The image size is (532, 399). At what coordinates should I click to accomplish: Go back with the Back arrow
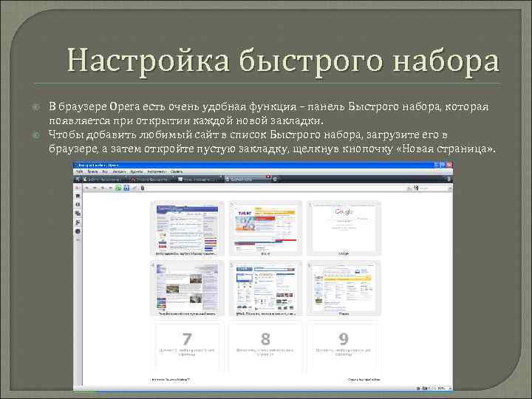[x=86, y=188]
